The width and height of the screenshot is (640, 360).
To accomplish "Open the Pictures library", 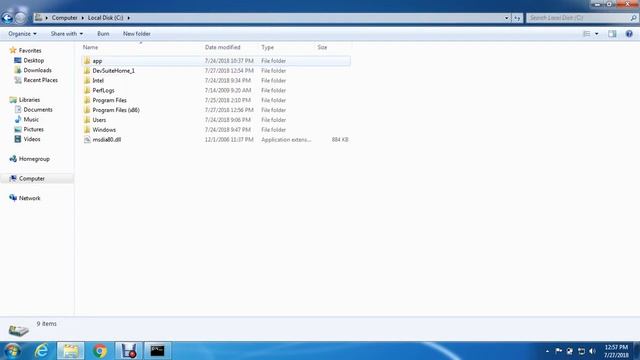I will tap(33, 129).
